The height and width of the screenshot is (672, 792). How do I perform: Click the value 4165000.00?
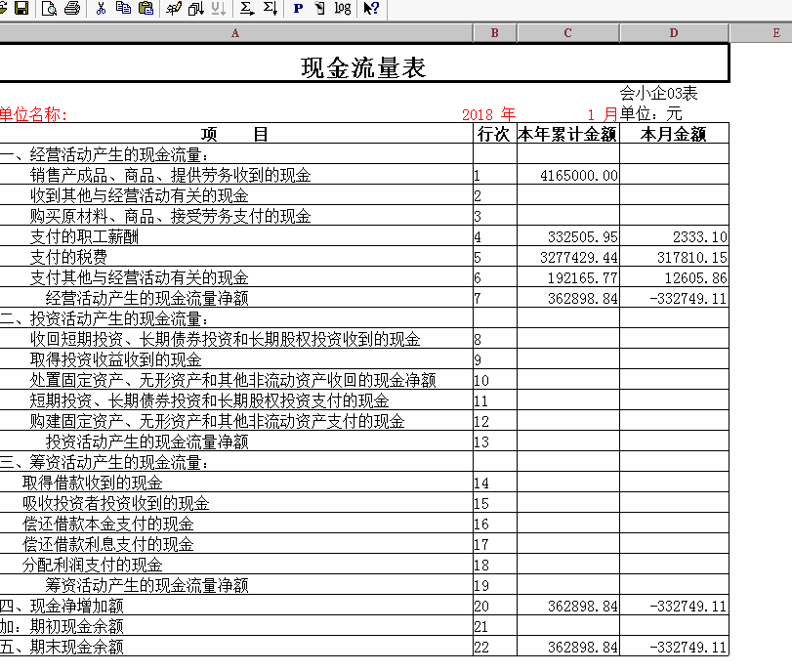coord(579,176)
